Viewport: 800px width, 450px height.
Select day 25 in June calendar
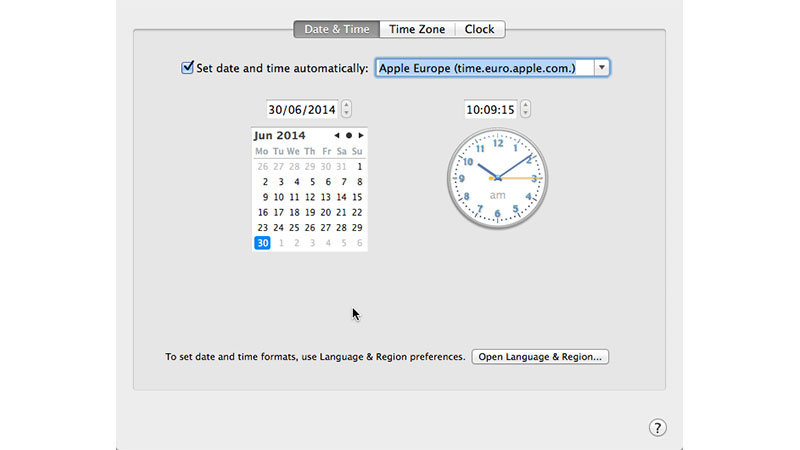tap(295, 227)
